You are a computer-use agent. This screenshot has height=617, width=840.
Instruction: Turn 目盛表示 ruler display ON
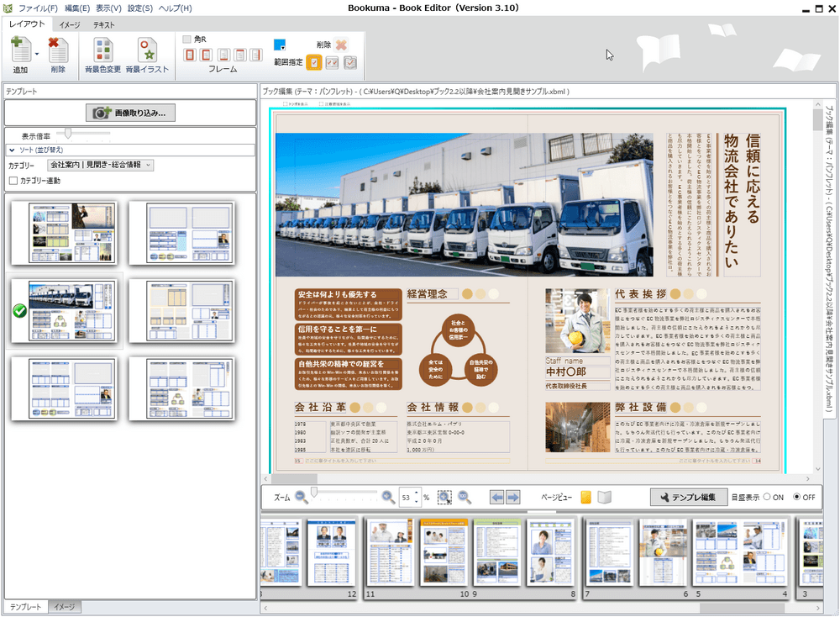click(766, 498)
